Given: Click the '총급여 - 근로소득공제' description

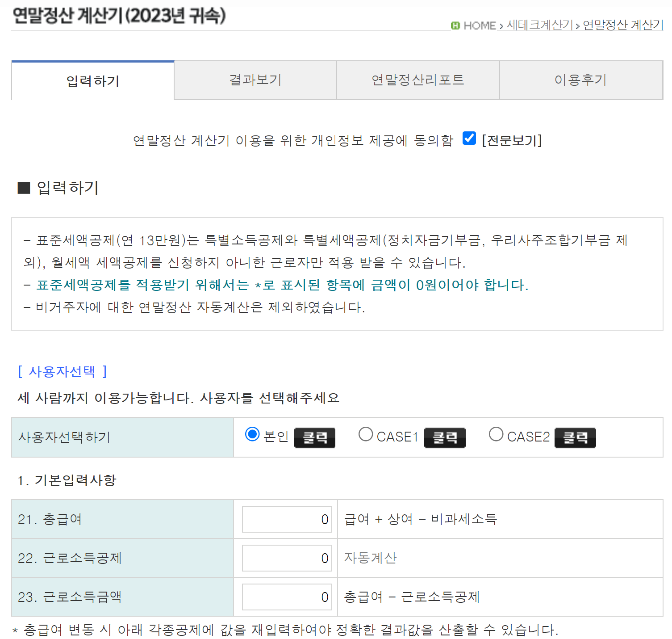Looking at the screenshot, I should [412, 597].
